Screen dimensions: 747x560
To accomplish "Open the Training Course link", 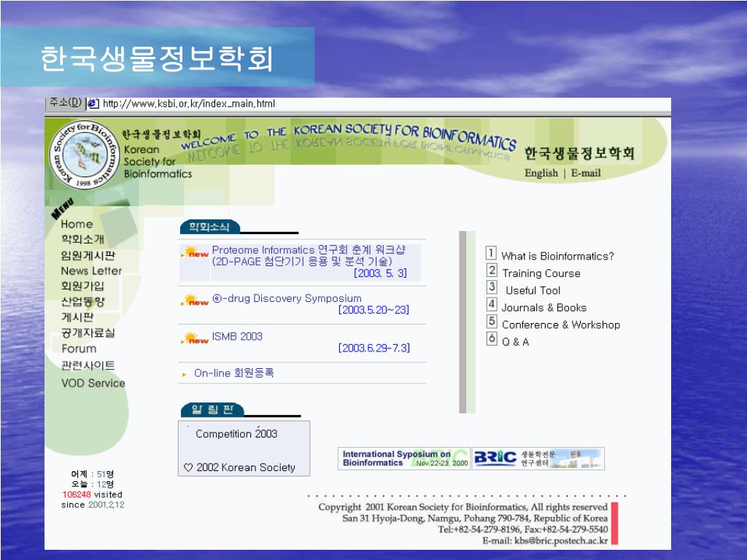I will tap(541, 273).
